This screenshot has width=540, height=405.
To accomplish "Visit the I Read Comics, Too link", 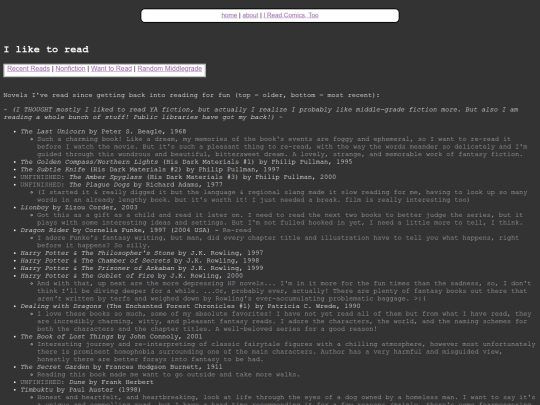I will pyautogui.click(x=291, y=15).
